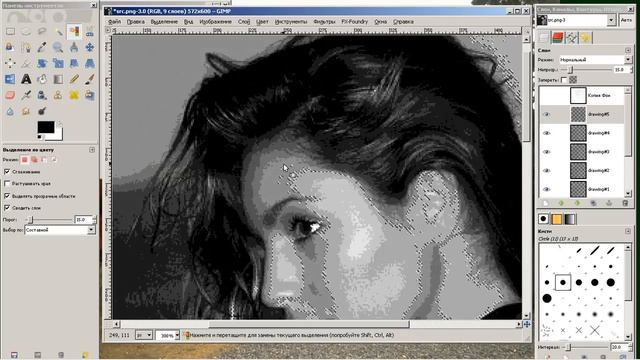Switch to the Gradients tab

point(570,219)
